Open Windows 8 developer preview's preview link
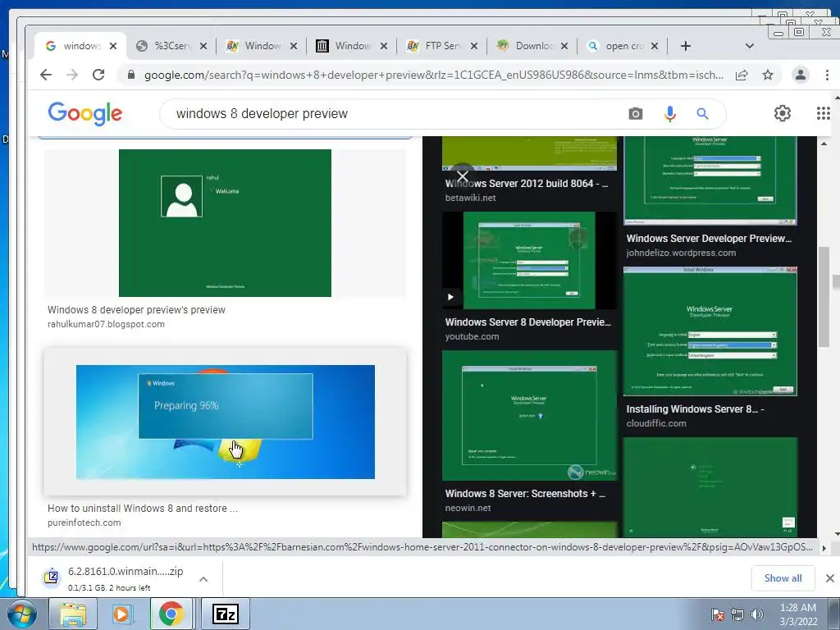 coord(137,309)
